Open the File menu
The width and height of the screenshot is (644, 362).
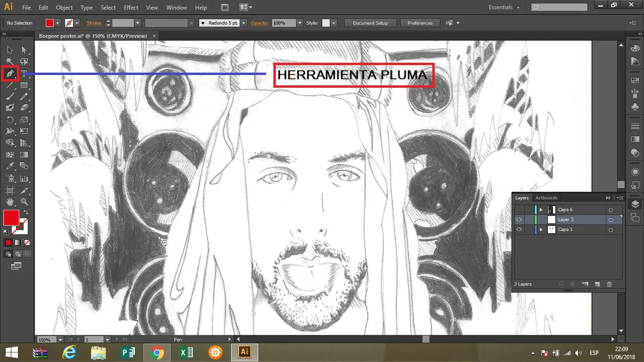pyautogui.click(x=26, y=8)
